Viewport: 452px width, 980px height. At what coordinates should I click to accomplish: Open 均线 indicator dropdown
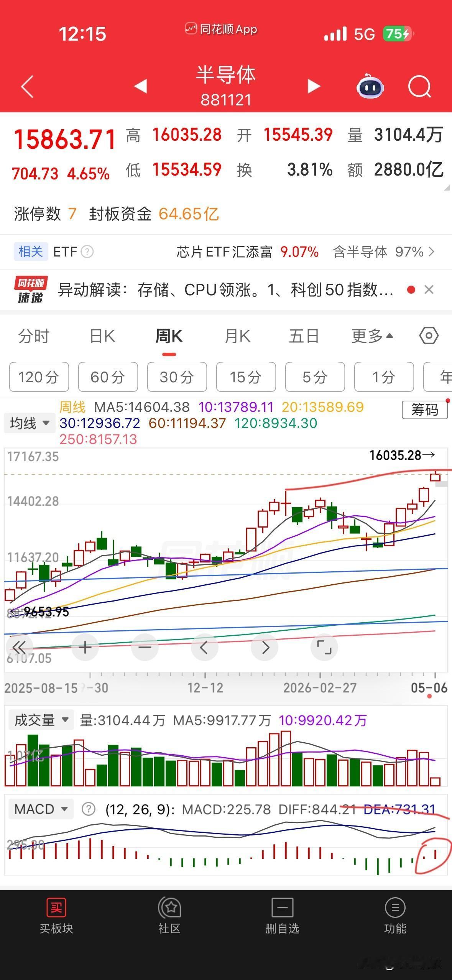[x=30, y=423]
